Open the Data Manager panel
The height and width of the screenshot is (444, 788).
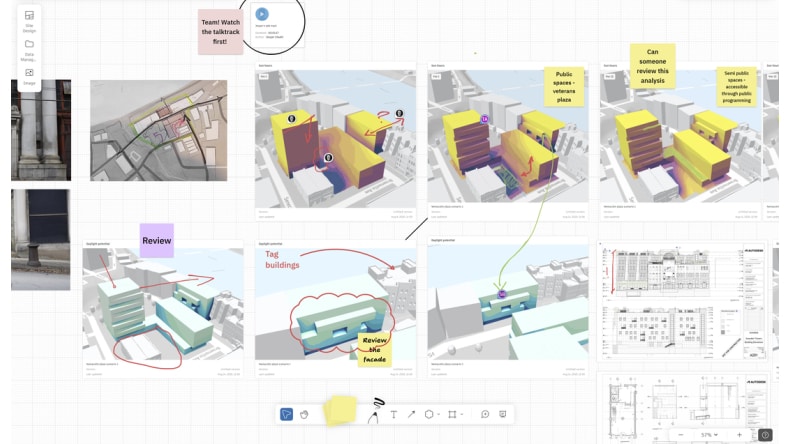(x=29, y=50)
